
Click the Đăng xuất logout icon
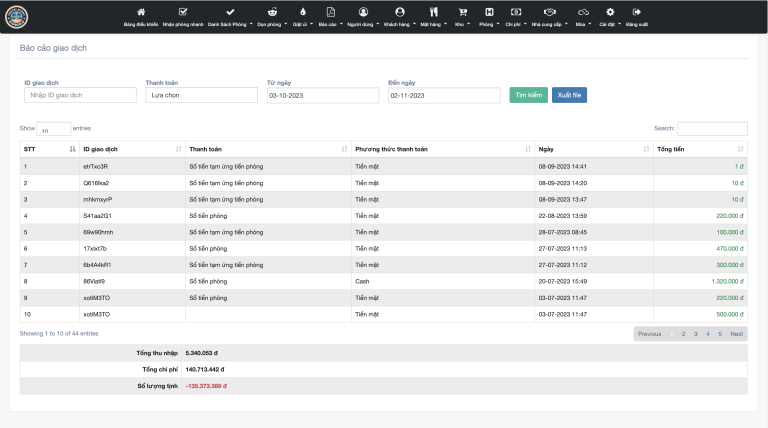click(x=636, y=12)
